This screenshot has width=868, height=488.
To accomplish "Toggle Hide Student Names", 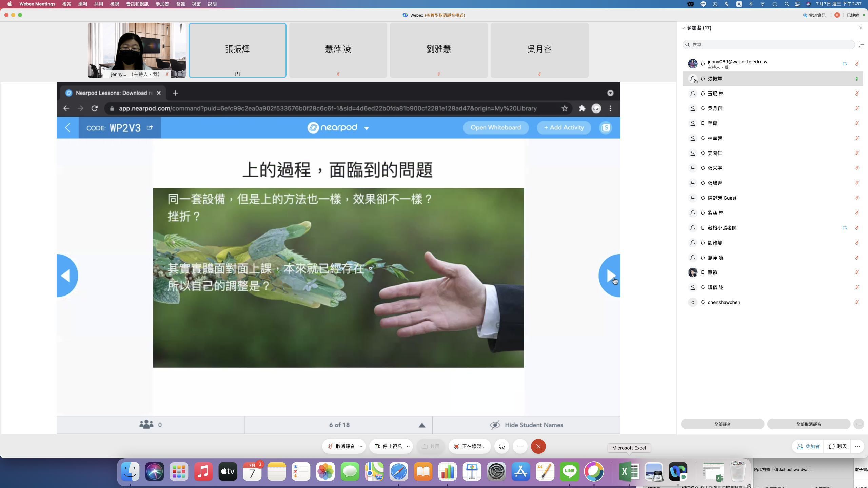I will tap(526, 425).
